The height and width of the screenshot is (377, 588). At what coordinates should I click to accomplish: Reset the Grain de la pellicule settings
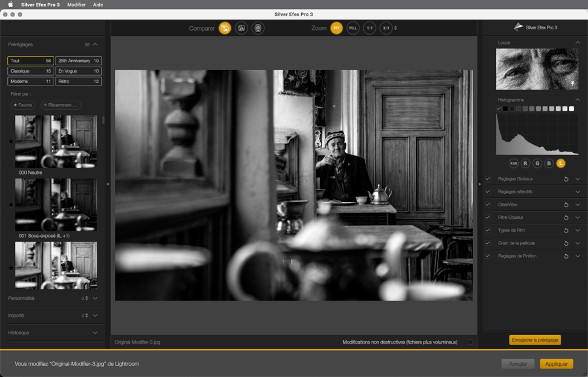click(566, 244)
